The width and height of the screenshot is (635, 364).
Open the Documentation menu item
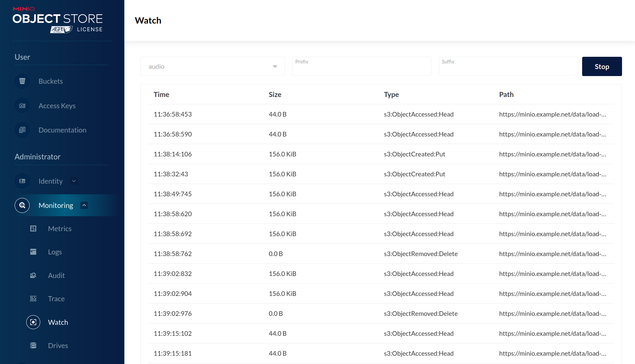tap(62, 130)
